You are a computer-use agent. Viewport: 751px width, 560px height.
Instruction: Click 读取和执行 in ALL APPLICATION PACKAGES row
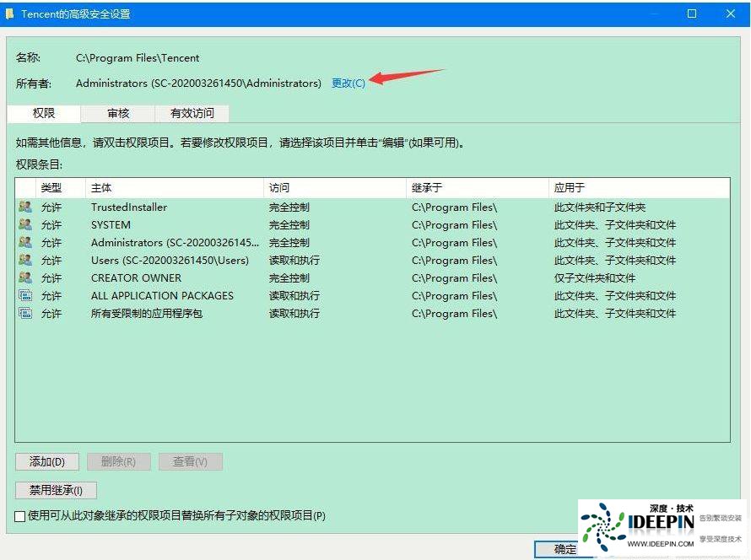(294, 296)
